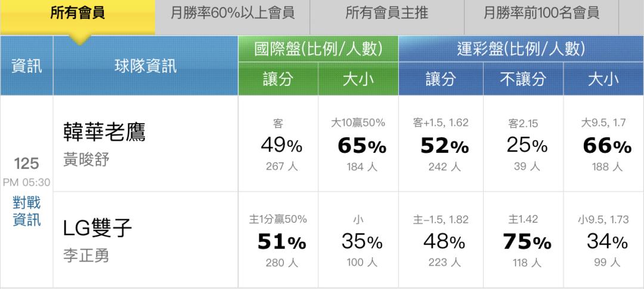Click the 49% away spread cell
This screenshot has width=644, height=289.
pos(278,144)
